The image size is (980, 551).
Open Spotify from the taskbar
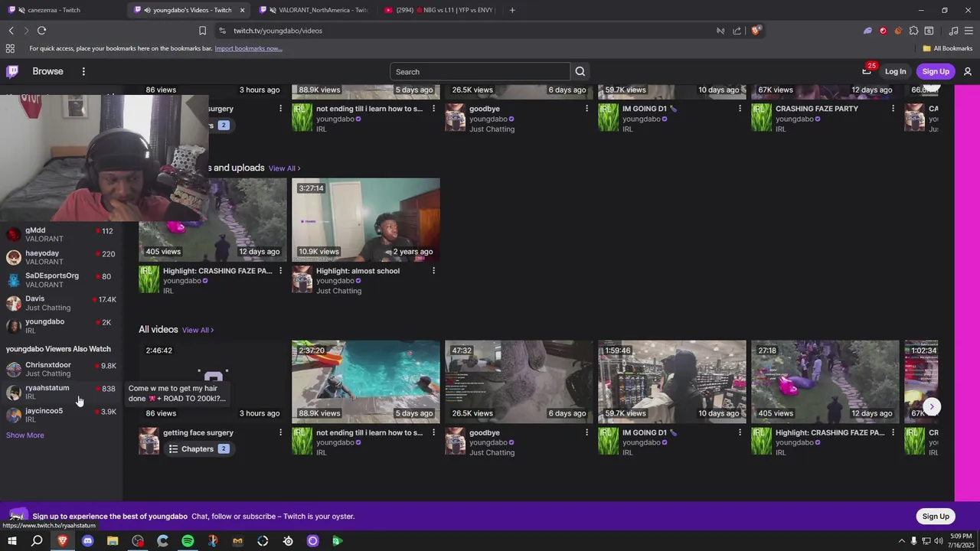coord(188,541)
